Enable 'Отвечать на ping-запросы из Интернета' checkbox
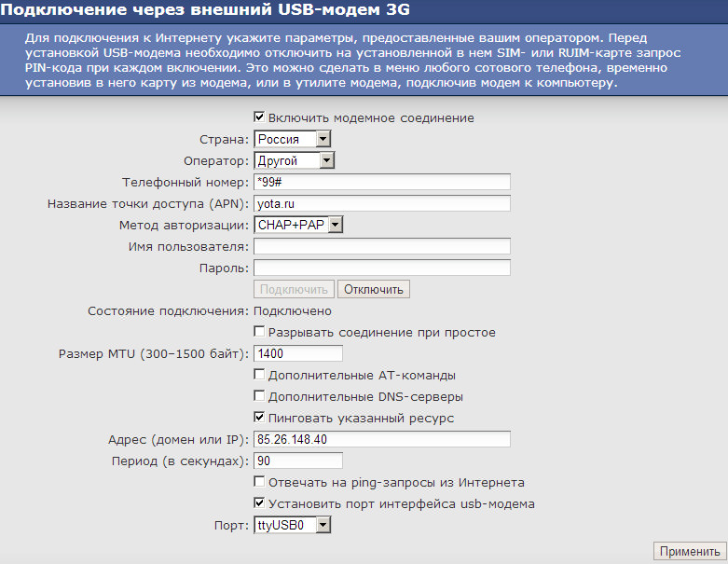Viewport: 728px width, 564px height. [x=260, y=483]
